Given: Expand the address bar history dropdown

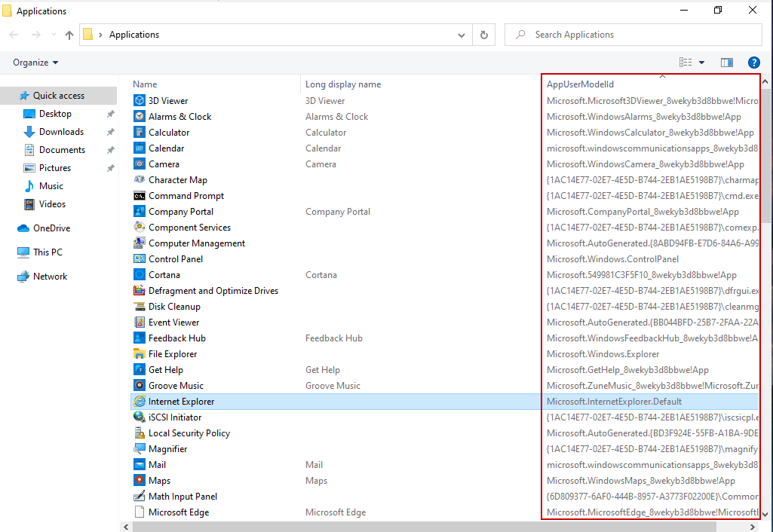Looking at the screenshot, I should (x=462, y=35).
